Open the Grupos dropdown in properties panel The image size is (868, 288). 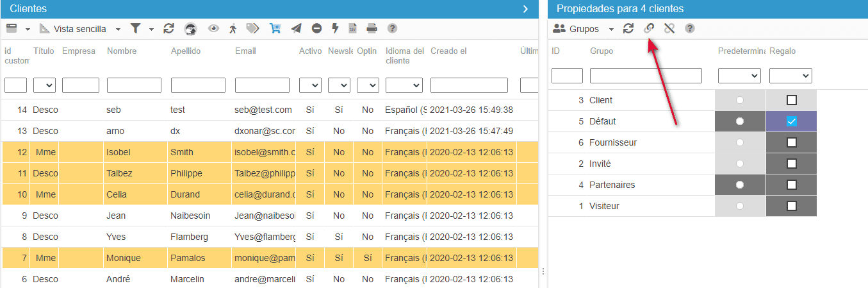pyautogui.click(x=584, y=29)
